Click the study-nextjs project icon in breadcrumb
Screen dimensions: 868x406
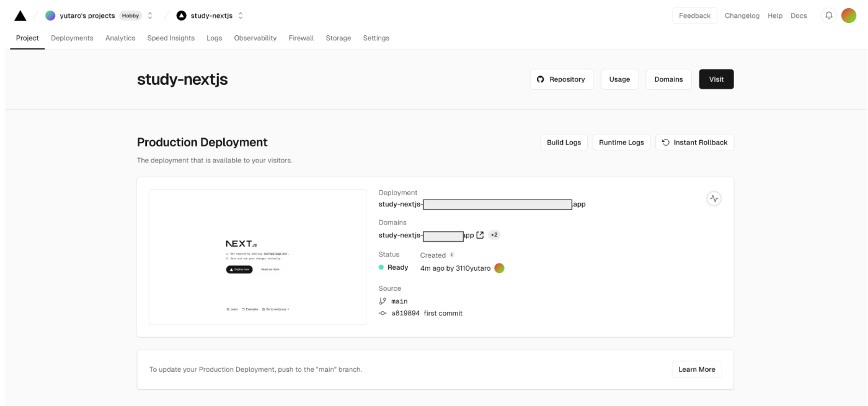(x=181, y=15)
